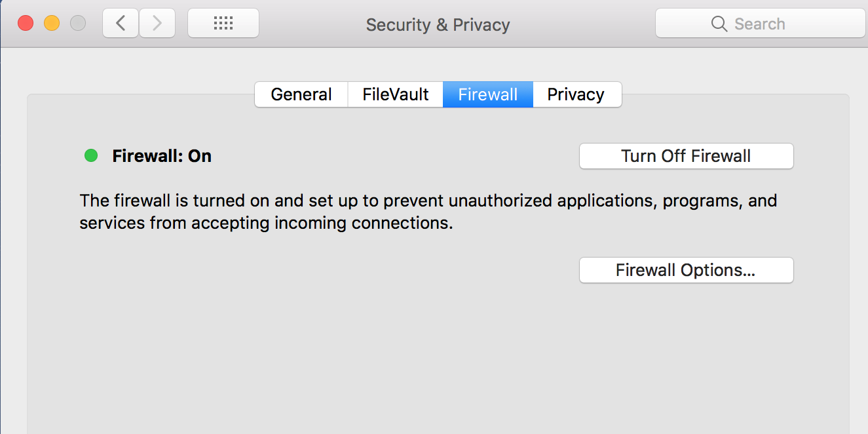Switch to the General tab
The image size is (868, 434).
click(301, 94)
